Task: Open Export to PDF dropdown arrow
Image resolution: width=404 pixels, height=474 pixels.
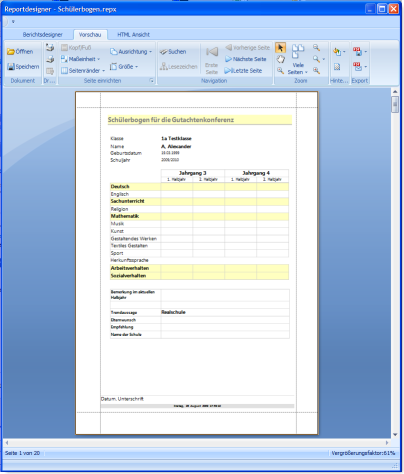Action: point(366,52)
